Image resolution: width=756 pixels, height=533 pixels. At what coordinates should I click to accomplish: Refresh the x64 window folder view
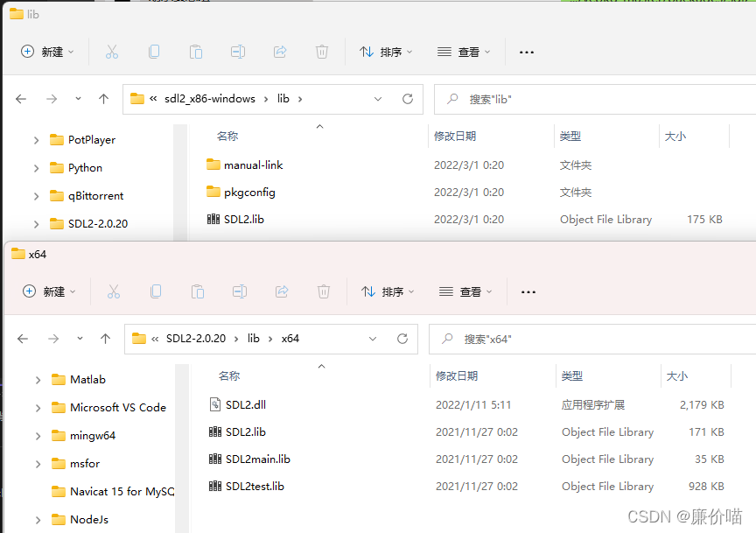pyautogui.click(x=402, y=339)
